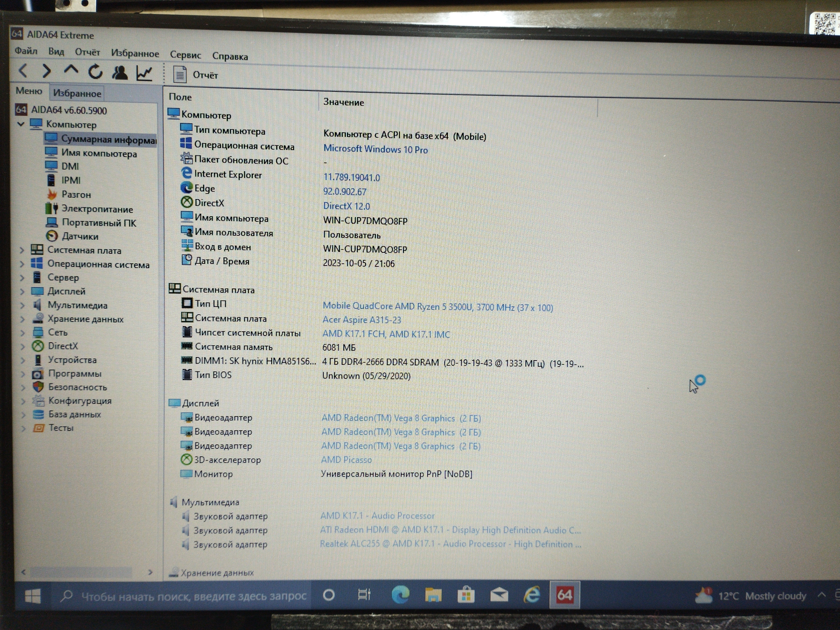Refresh the report with the circular arrow icon
This screenshot has height=630, width=840.
(x=95, y=72)
